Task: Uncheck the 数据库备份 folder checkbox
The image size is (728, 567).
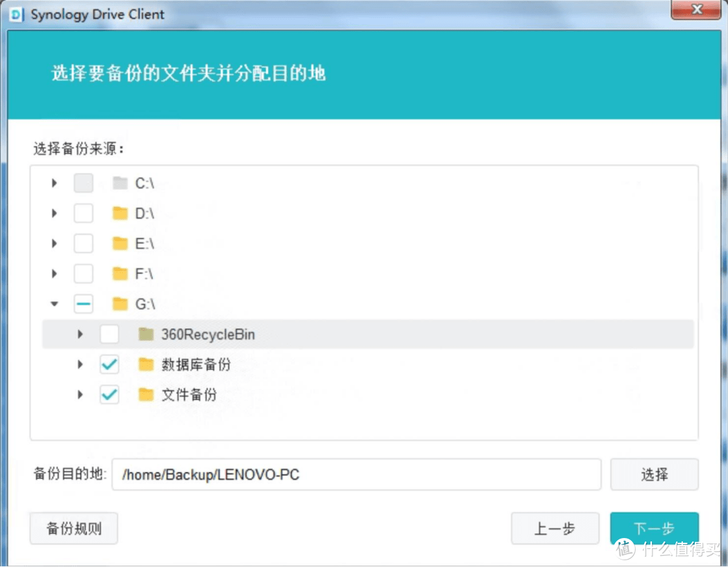Action: point(109,364)
